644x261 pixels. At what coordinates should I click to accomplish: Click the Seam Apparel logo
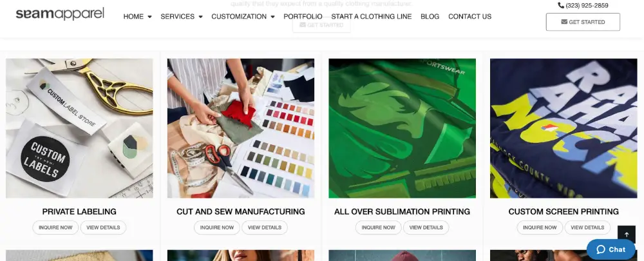(x=60, y=14)
